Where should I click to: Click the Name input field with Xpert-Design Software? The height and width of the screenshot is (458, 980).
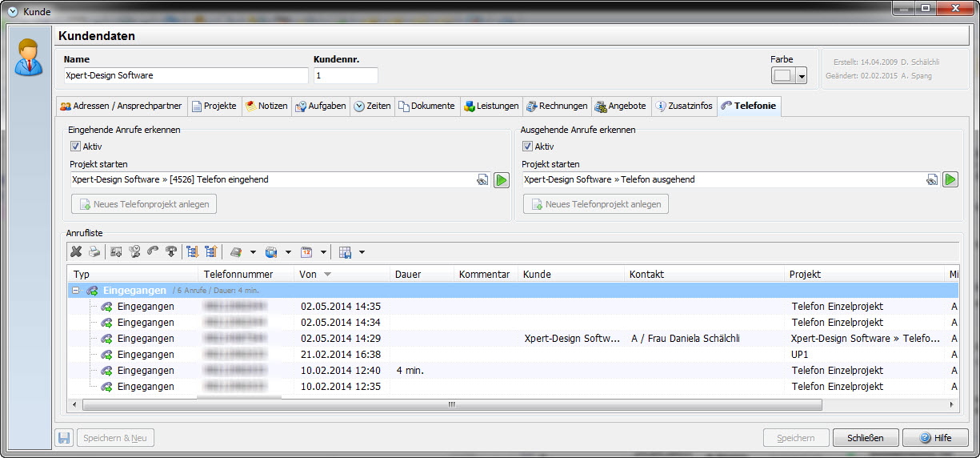click(x=186, y=75)
